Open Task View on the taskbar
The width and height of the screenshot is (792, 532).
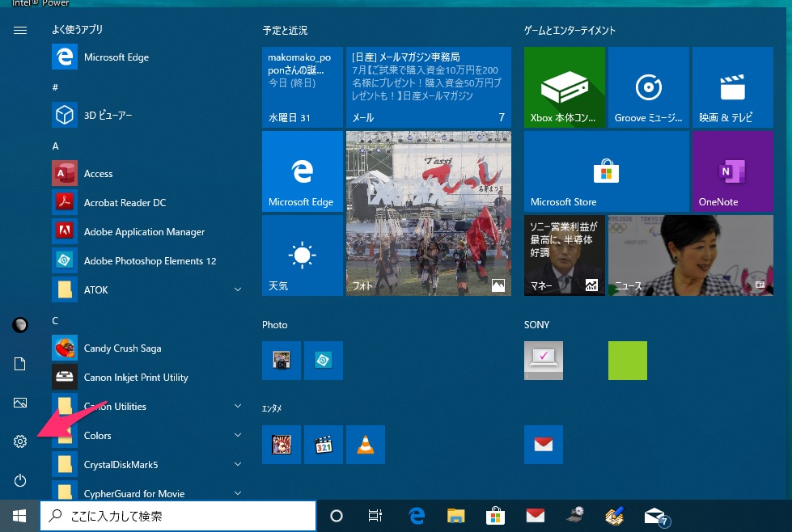[375, 516]
